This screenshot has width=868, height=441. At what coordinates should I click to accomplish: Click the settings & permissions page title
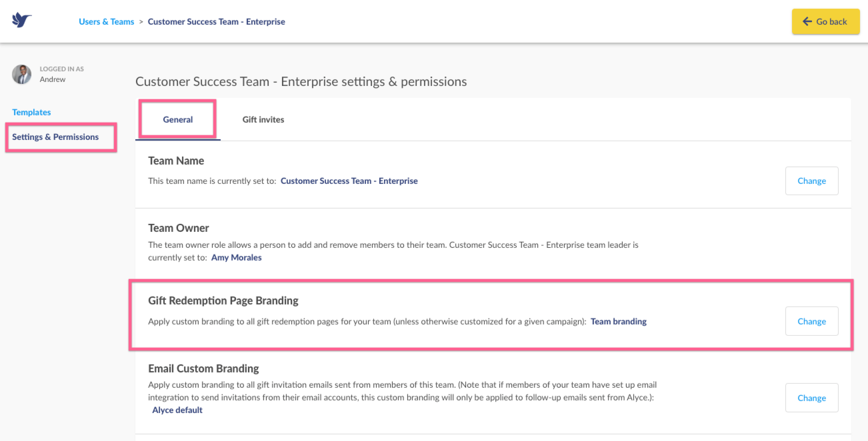[301, 81]
